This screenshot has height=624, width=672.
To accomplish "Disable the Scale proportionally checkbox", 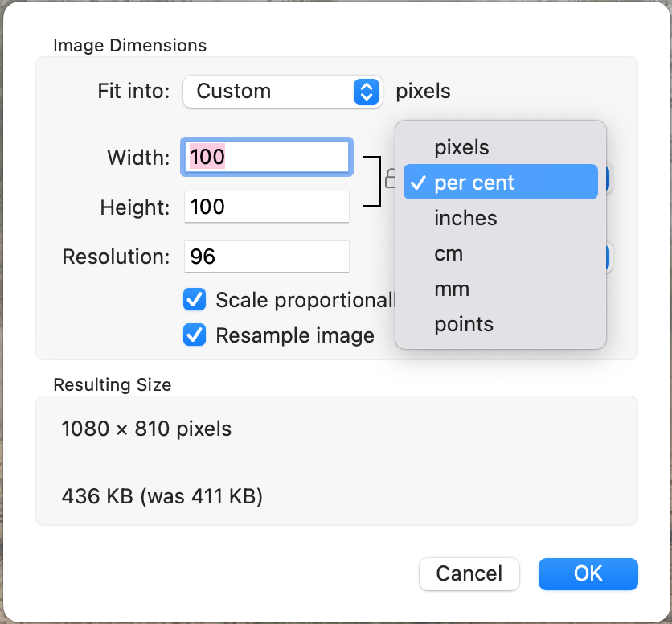I will click(195, 300).
